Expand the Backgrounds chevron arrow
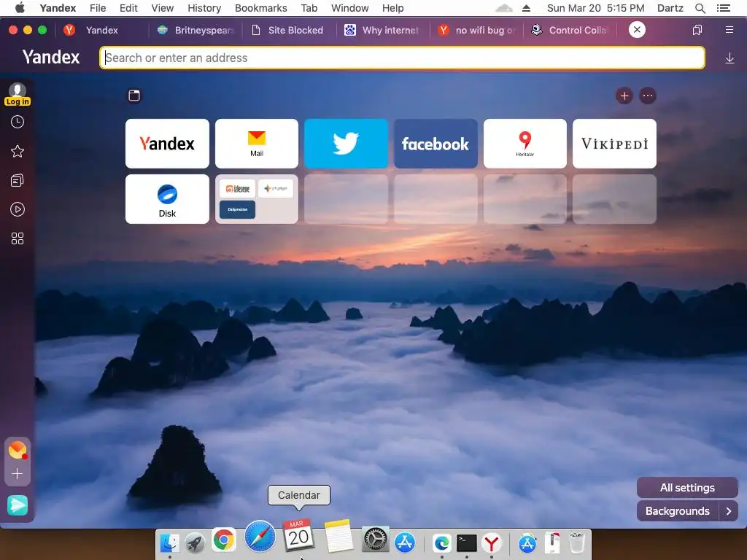The height and width of the screenshot is (560, 747). click(729, 511)
